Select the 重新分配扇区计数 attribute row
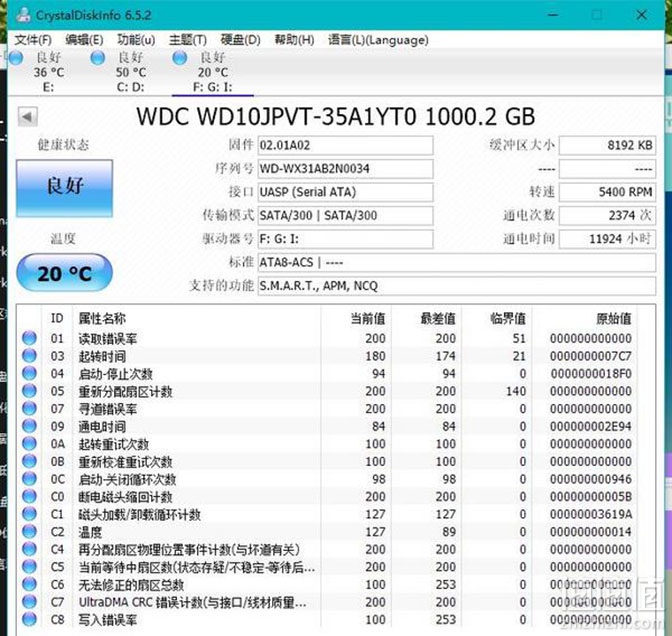This screenshot has height=636, width=672. click(x=327, y=391)
